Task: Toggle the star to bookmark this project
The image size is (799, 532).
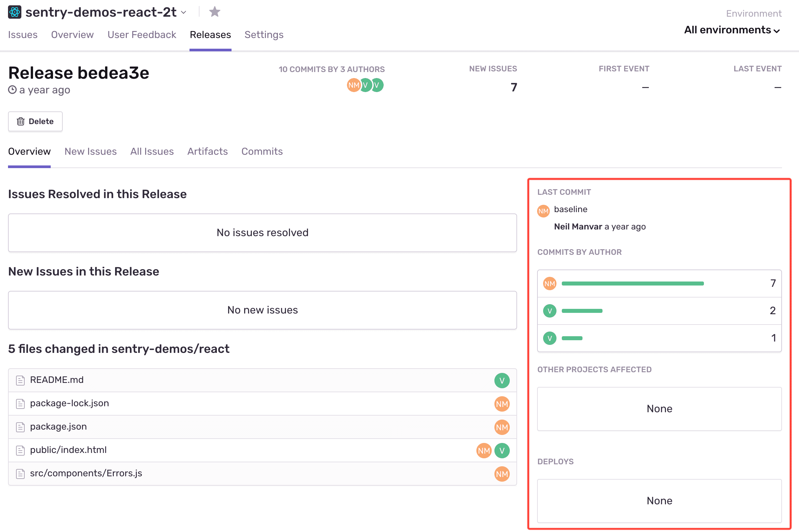Action: coord(215,12)
